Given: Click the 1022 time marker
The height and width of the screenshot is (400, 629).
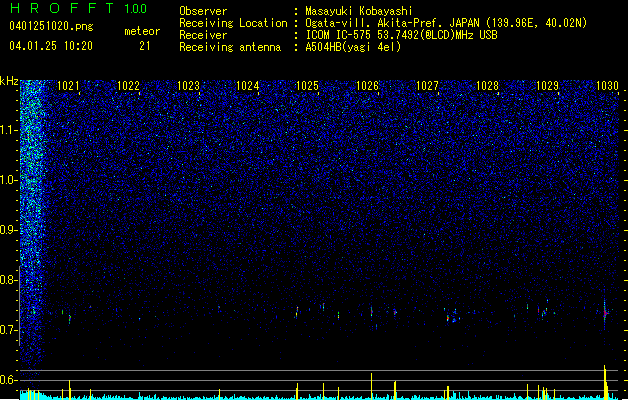Looking at the screenshot, I should [x=128, y=86].
